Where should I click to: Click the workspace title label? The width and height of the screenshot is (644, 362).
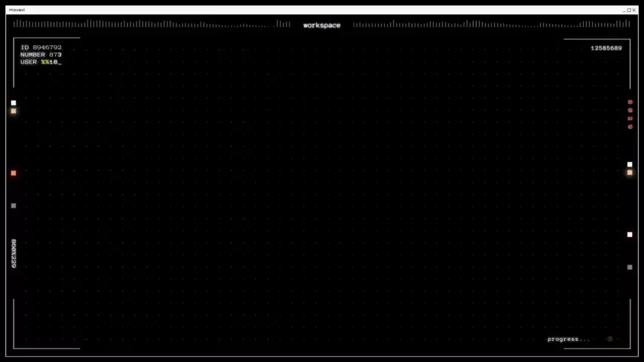click(x=322, y=26)
